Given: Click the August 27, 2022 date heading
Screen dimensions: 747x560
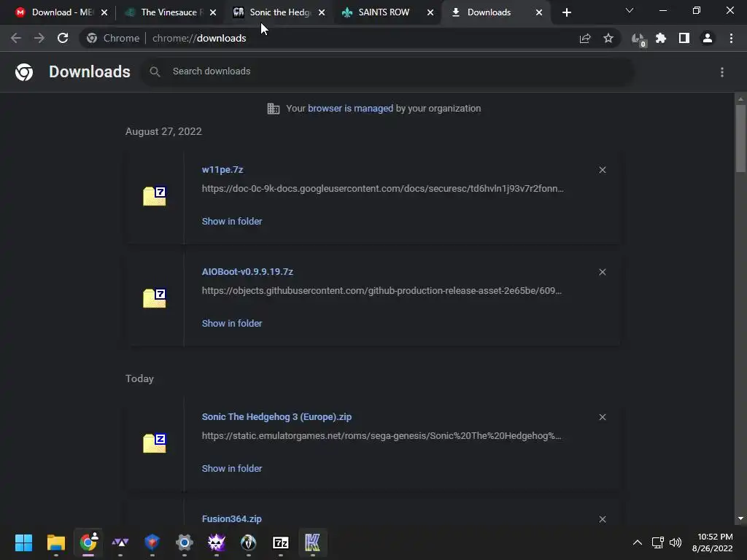Looking at the screenshot, I should click(x=163, y=131).
